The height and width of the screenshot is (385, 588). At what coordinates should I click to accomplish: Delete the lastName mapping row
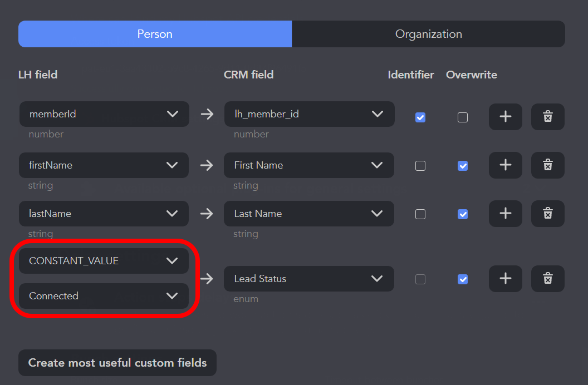tap(547, 214)
